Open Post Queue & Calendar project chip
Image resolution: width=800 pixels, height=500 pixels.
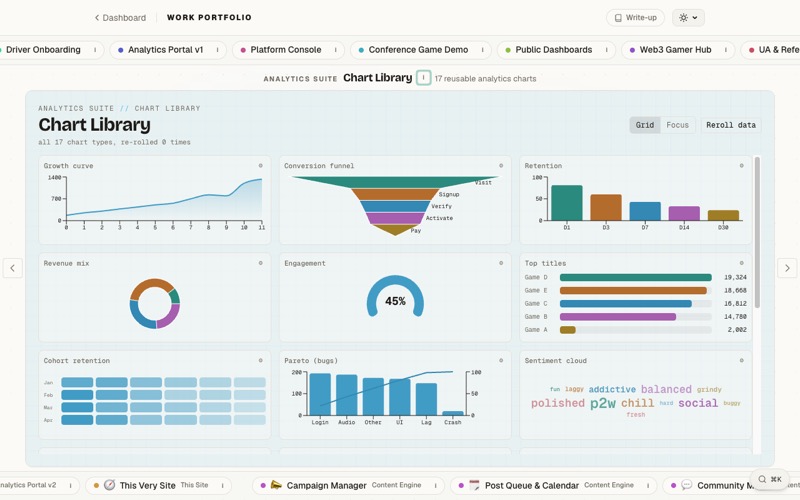(554, 486)
